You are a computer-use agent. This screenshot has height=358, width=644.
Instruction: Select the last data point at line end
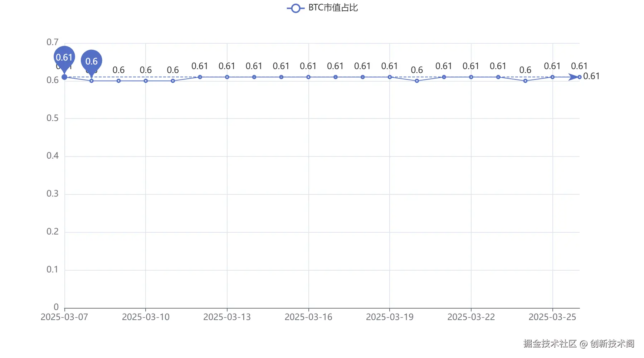pyautogui.click(x=580, y=77)
